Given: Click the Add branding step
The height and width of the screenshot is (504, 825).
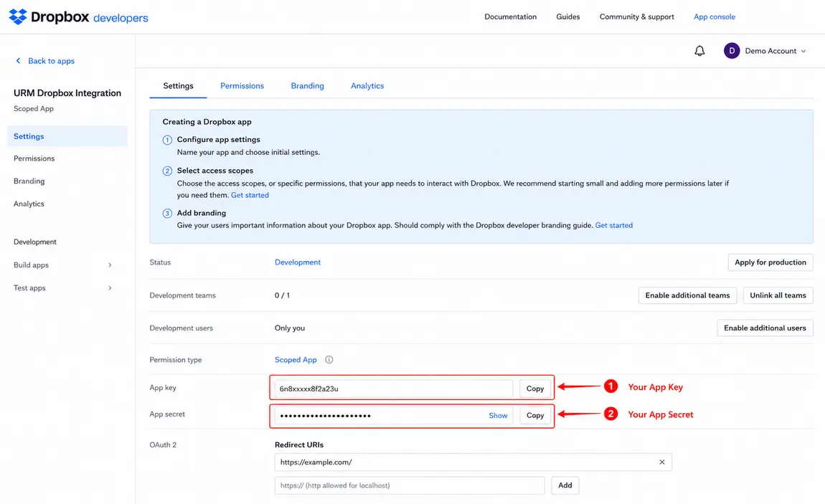Looking at the screenshot, I should click(x=202, y=213).
